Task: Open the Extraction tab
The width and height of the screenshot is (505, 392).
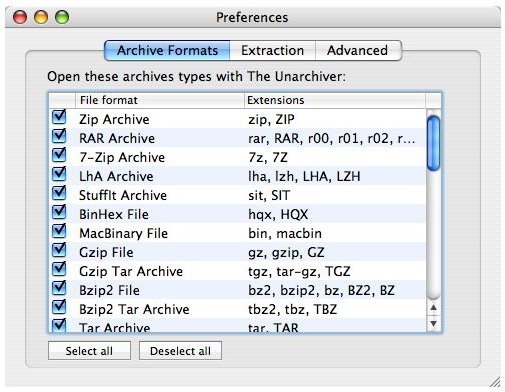Action: (272, 51)
